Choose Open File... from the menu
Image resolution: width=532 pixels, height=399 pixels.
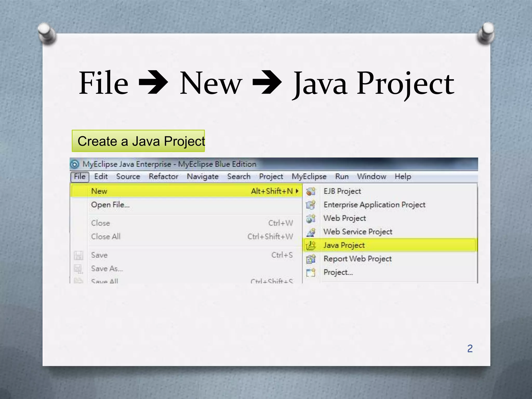point(110,205)
